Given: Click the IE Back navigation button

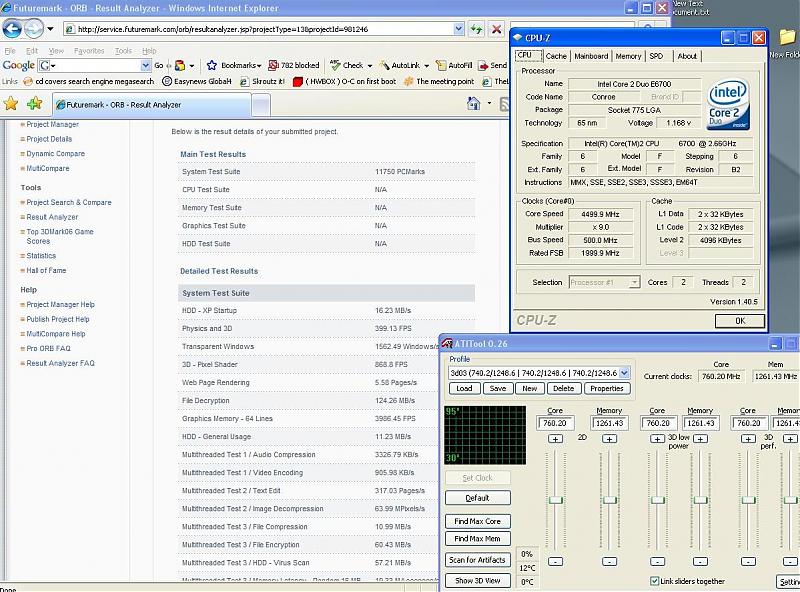Looking at the screenshot, I should click(x=12, y=29).
